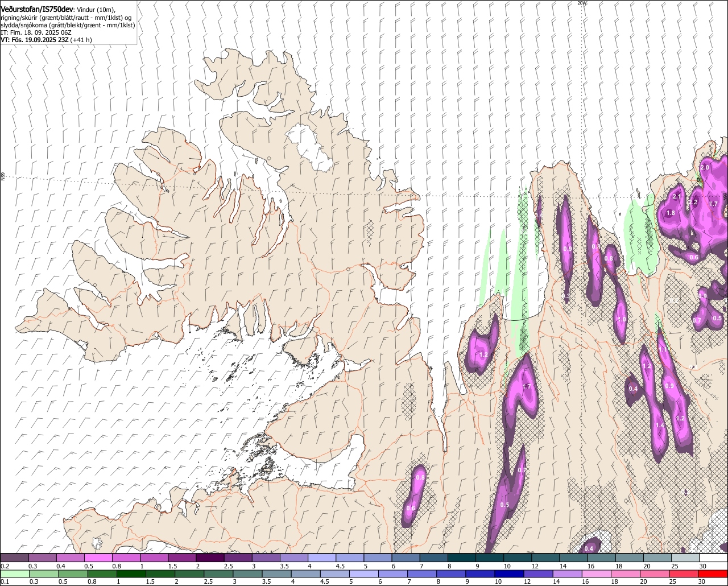This screenshot has height=586, width=728.
Task: Click the white swatch ending the snow legend
Action: (x=714, y=558)
